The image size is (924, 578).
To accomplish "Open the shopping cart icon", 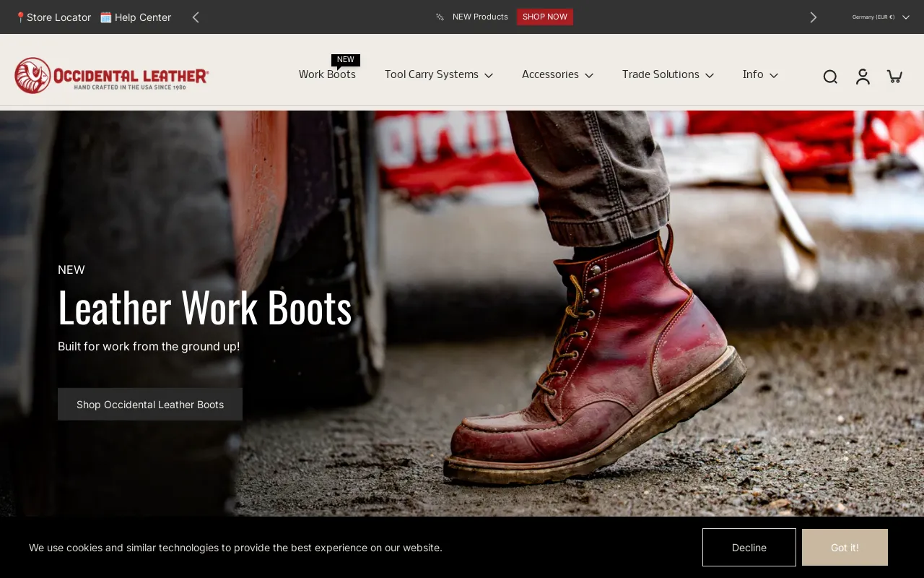I will point(894,76).
